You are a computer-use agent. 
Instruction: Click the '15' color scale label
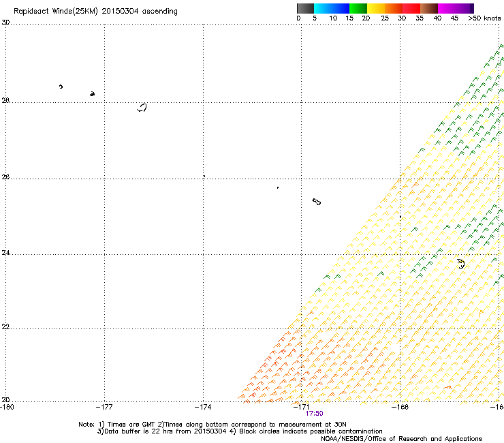(x=349, y=18)
